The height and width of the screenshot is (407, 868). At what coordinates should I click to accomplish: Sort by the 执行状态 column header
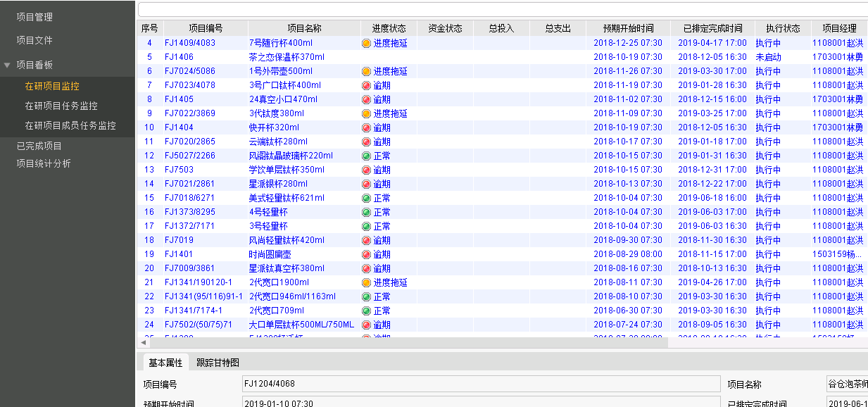[783, 28]
